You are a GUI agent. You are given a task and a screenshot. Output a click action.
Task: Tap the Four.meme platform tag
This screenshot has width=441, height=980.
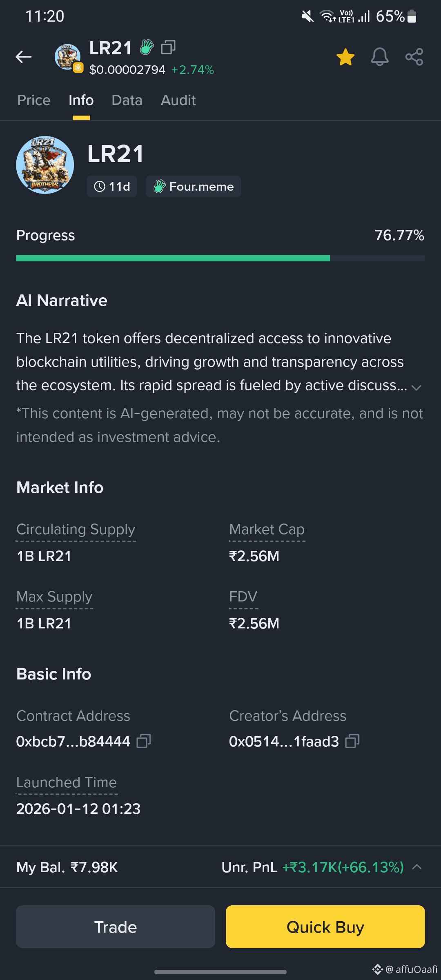(x=193, y=187)
